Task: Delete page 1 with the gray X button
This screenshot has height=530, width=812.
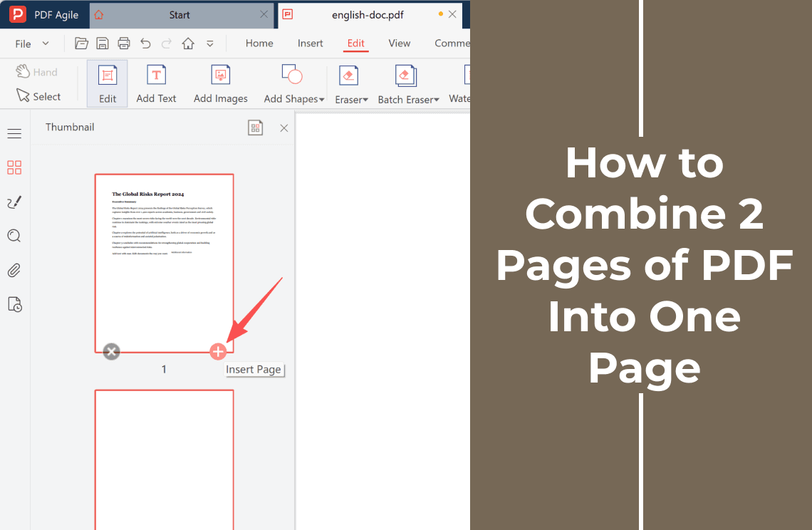Action: point(111,352)
